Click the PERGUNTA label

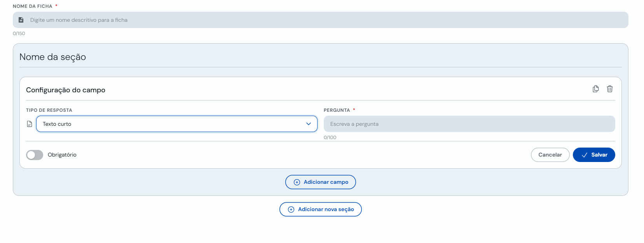337,110
